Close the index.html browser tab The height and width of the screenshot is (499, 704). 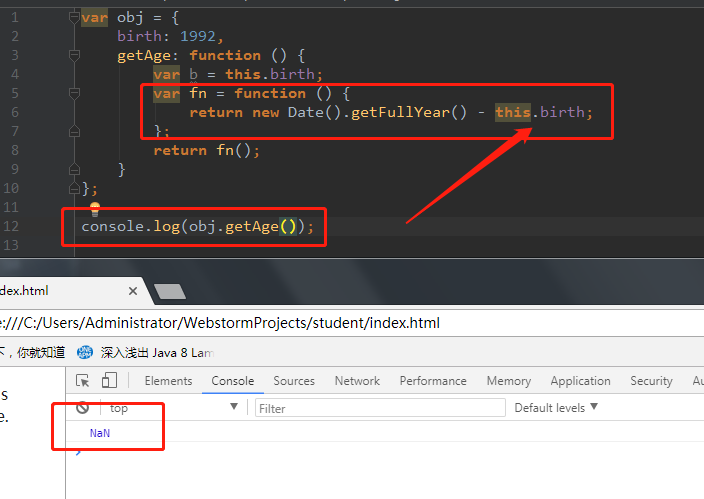click(132, 291)
